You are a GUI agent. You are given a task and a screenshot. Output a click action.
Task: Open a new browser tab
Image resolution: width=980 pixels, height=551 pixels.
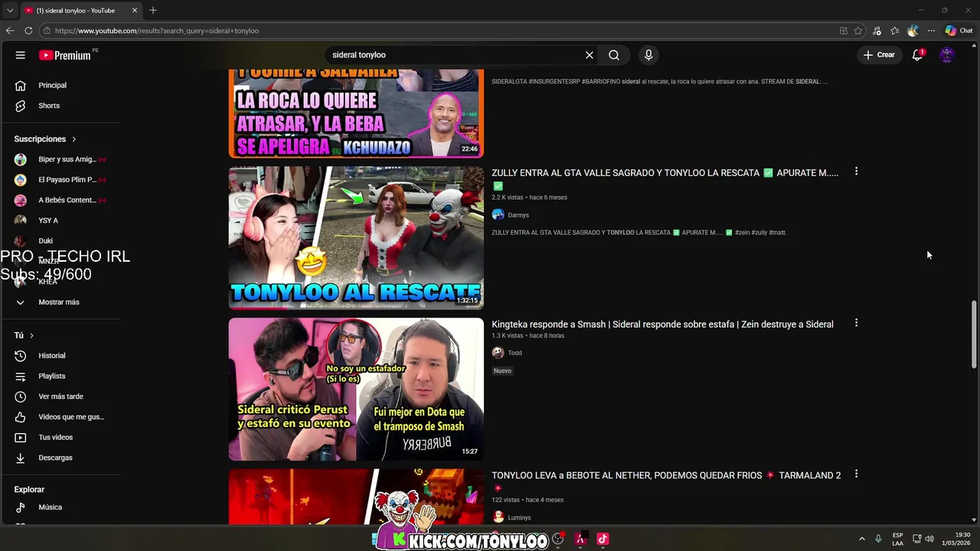click(153, 11)
